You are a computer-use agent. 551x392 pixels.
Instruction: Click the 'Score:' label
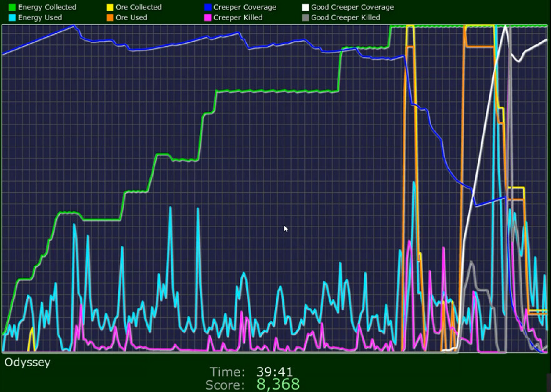pyautogui.click(x=225, y=385)
